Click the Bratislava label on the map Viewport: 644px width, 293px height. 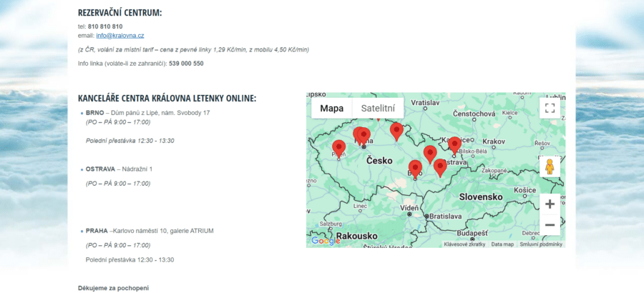click(446, 217)
